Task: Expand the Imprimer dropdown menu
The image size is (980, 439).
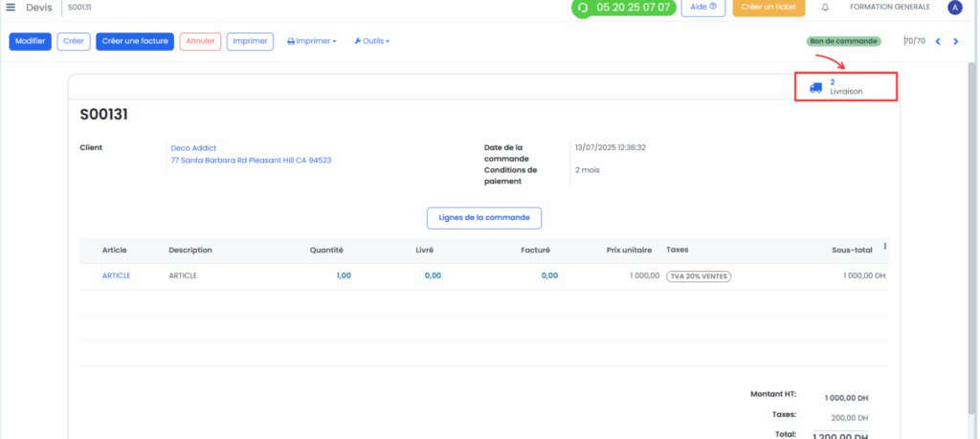Action: 312,41
